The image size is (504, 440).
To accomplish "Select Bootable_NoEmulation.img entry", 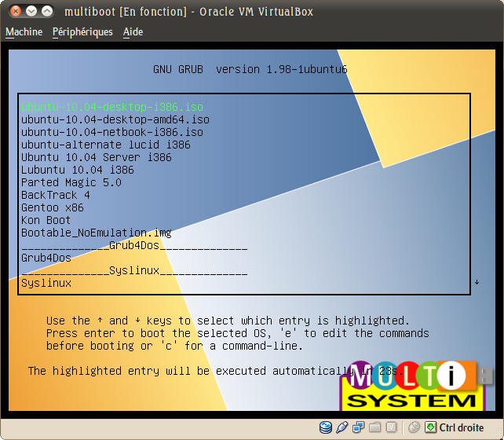I will pyautogui.click(x=97, y=233).
